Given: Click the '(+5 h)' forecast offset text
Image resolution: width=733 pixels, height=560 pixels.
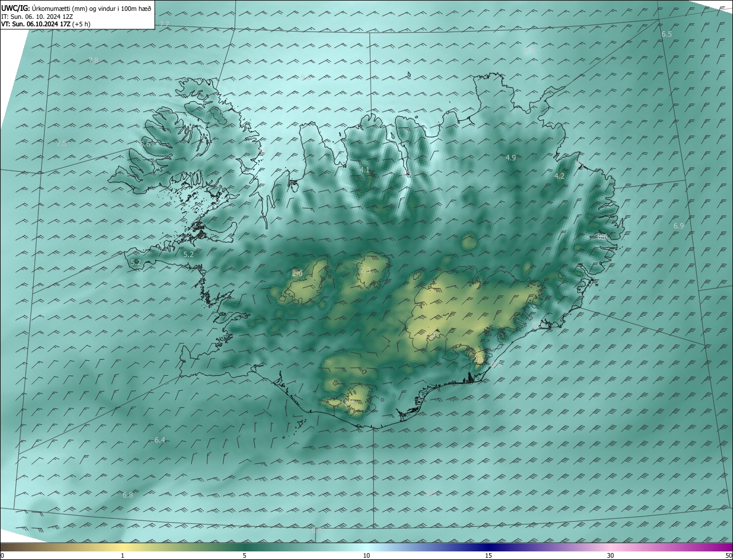Looking at the screenshot, I should (81, 24).
